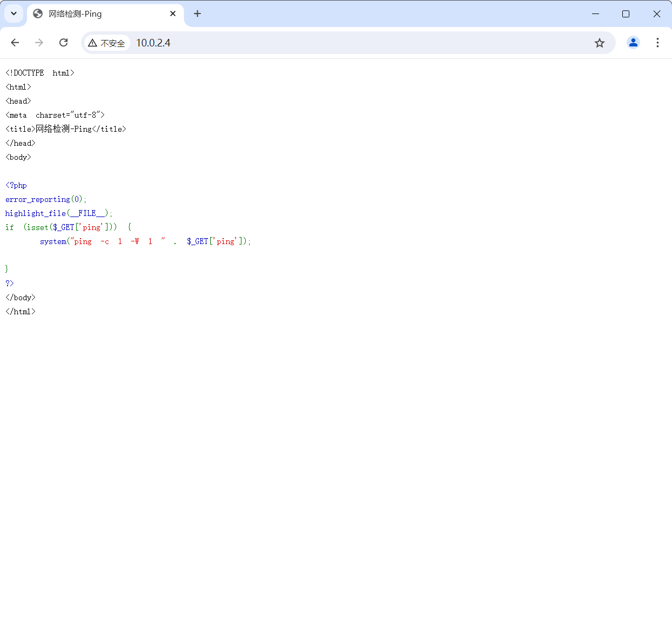Viewport: 672px width, 628px height.
Task: Click the error_reporting(0); line
Action: pos(46,199)
